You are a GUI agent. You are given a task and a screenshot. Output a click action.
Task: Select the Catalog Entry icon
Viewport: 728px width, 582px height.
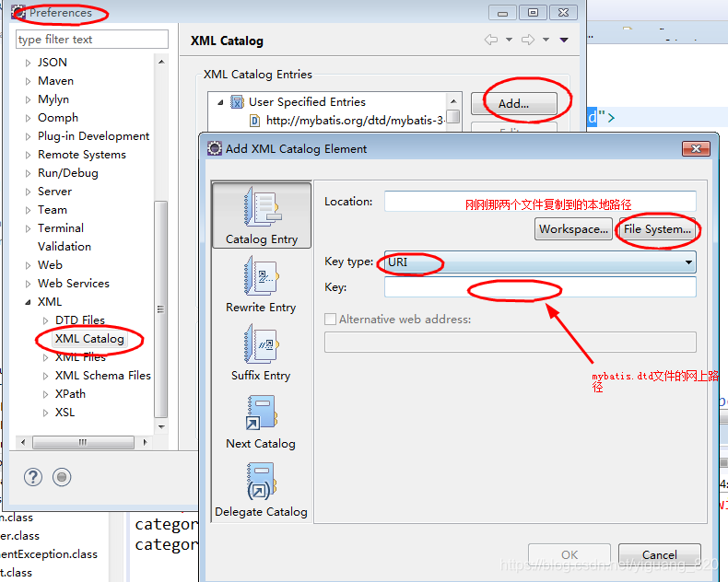coord(263,206)
